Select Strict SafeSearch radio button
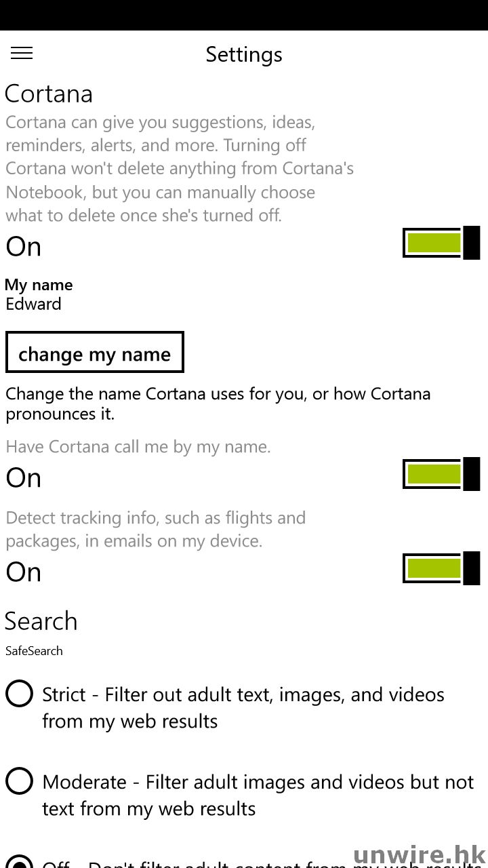The width and height of the screenshot is (488, 868). (19, 694)
